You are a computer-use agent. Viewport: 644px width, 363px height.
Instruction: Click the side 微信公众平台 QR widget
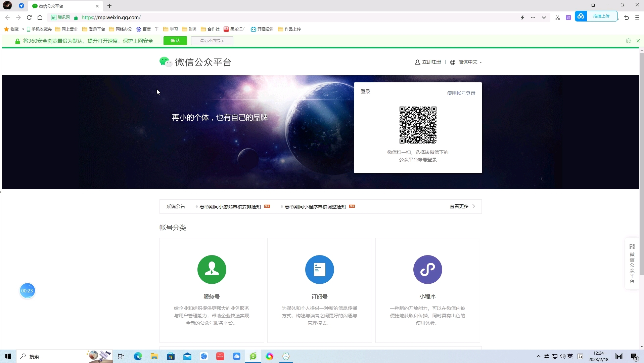632,264
